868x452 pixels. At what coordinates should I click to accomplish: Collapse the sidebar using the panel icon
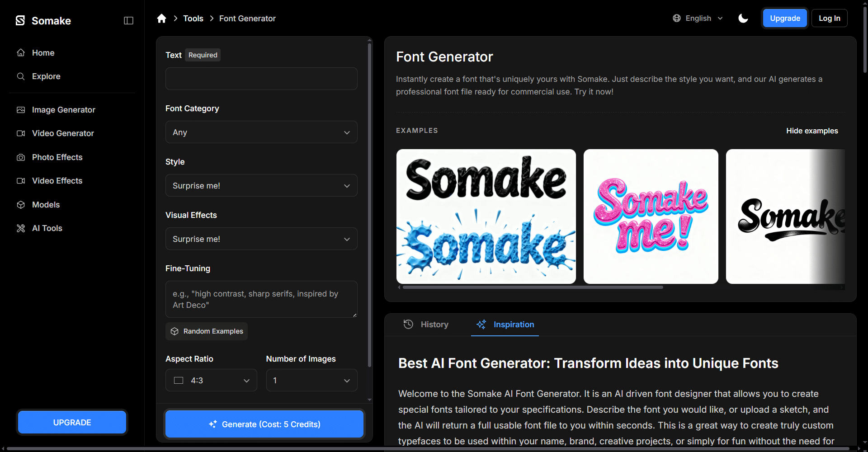point(128,21)
